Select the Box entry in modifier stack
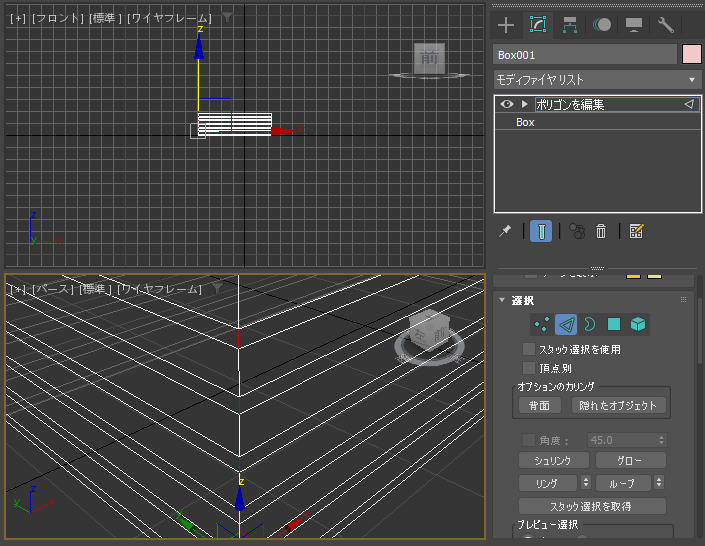705x546 pixels. pyautogui.click(x=525, y=122)
